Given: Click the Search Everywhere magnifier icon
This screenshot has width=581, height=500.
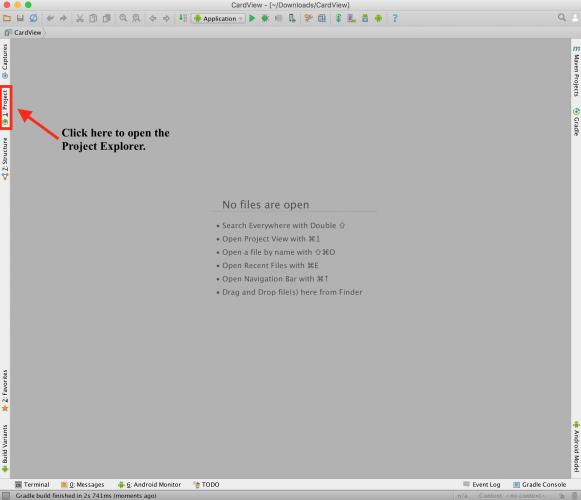Looking at the screenshot, I should tap(562, 17).
